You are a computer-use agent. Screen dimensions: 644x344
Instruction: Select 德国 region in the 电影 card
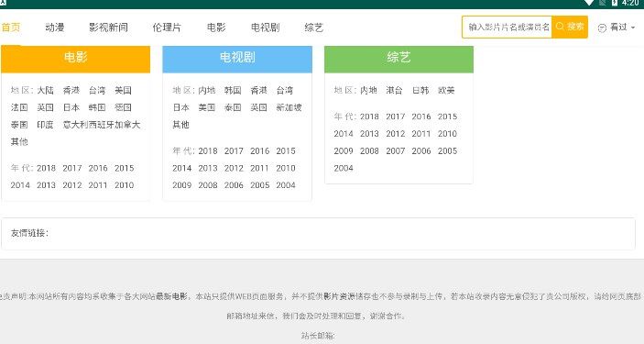[x=123, y=107]
